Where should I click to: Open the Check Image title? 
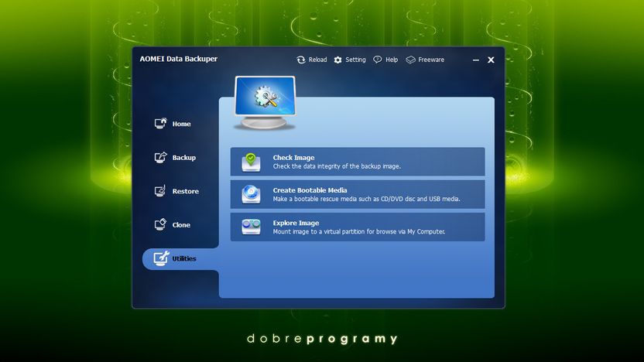coord(293,158)
